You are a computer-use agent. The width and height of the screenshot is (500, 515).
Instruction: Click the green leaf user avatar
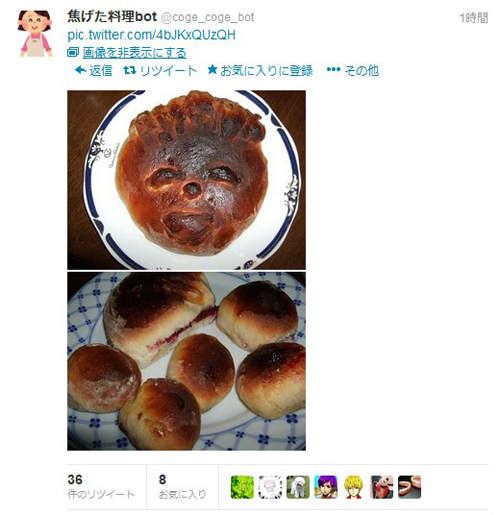(x=242, y=487)
